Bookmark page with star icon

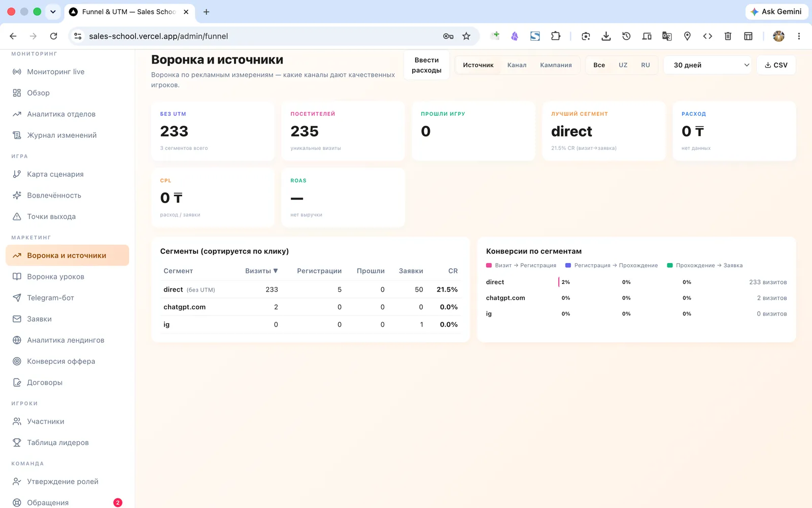click(x=466, y=36)
